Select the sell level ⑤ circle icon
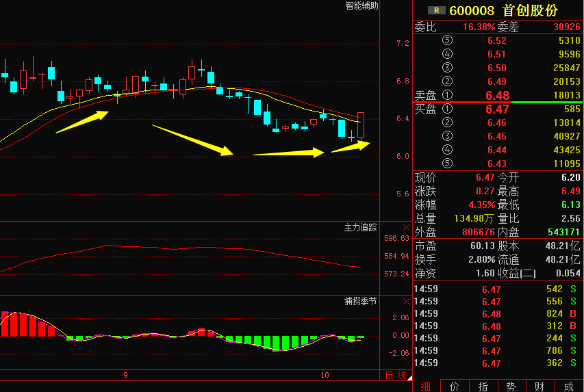584x392 pixels. coord(448,40)
